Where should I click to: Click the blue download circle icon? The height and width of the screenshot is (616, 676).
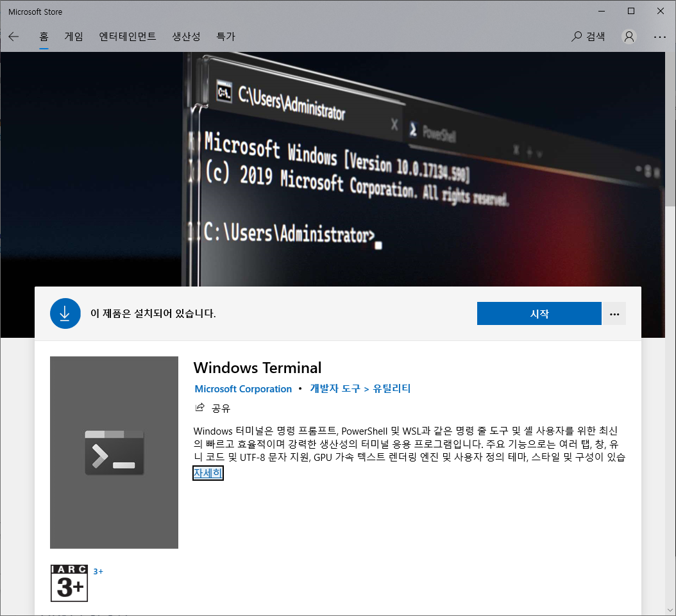65,313
